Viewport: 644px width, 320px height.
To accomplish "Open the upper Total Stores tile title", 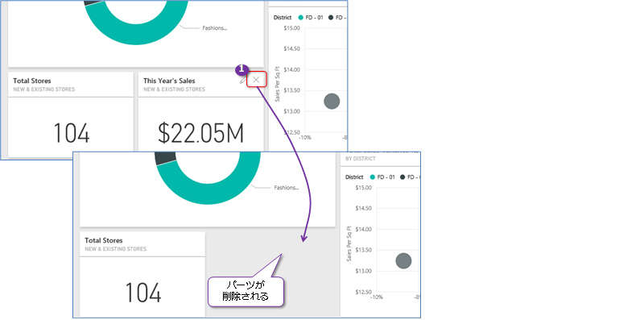I will [x=32, y=81].
